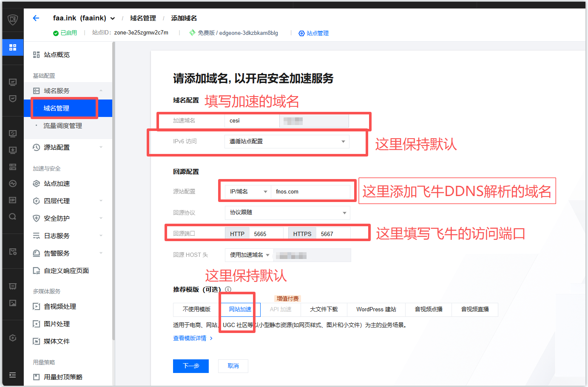588x387 pixels.
Task: Open the shield-with-chart icon in dark rail
Action: [13, 99]
